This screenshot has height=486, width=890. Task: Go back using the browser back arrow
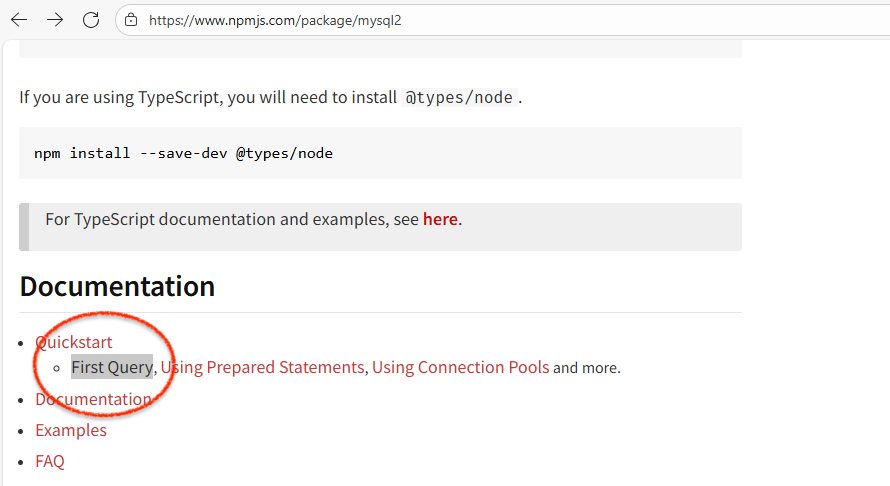tap(19, 20)
